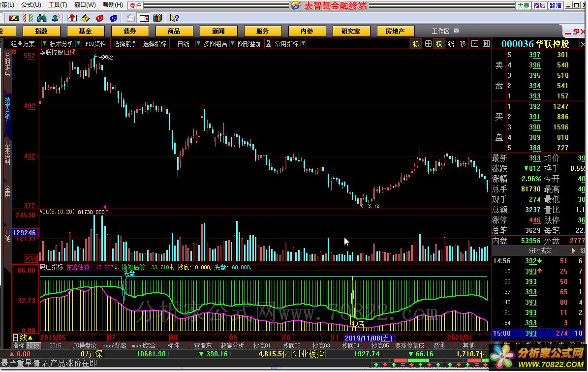
Task: Click the 000036 华联控股 stock title
Action: (x=535, y=44)
